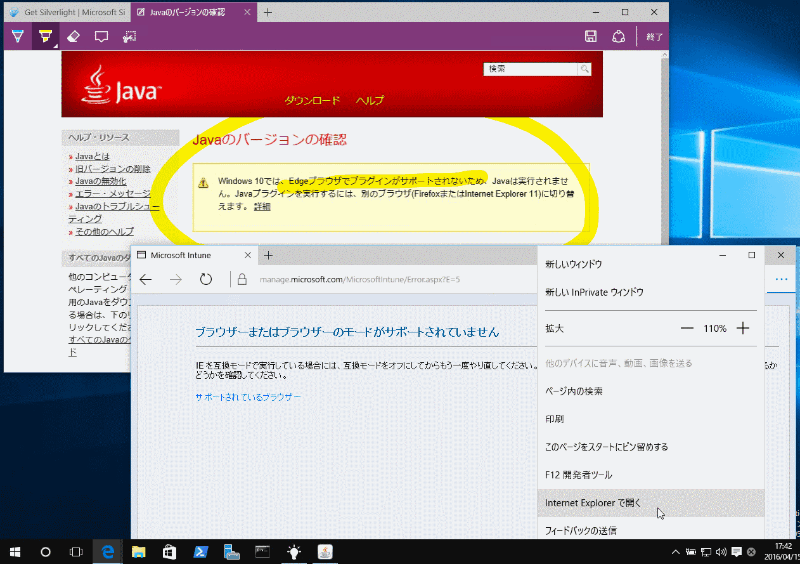
Task: Open File Explorer from taskbar
Action: (138, 552)
